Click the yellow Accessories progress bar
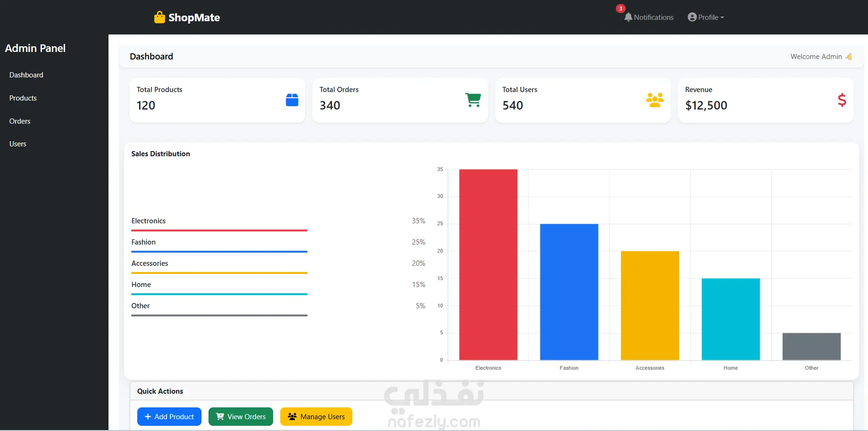 219,273
